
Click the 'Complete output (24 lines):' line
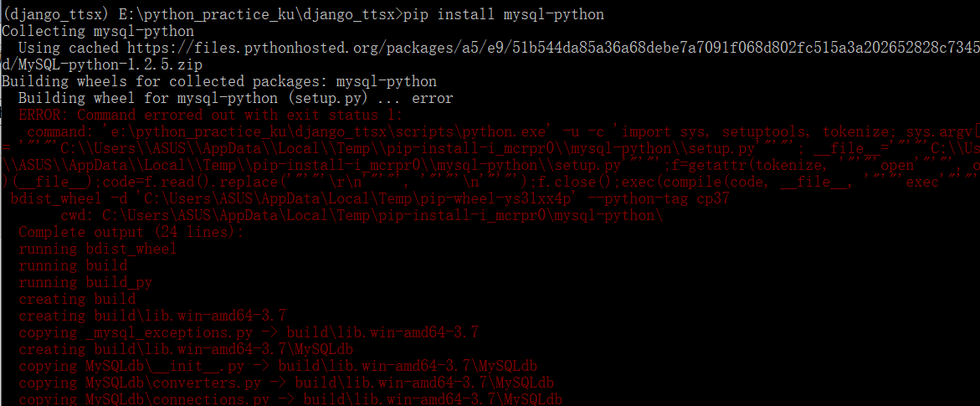pyautogui.click(x=131, y=233)
